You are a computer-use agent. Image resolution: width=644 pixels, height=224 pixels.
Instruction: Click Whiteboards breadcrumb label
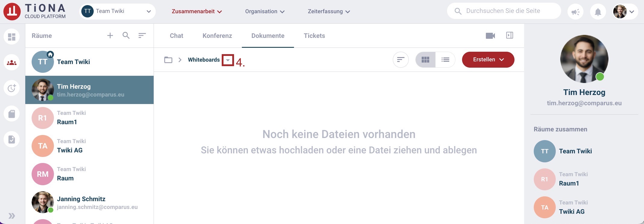204,60
